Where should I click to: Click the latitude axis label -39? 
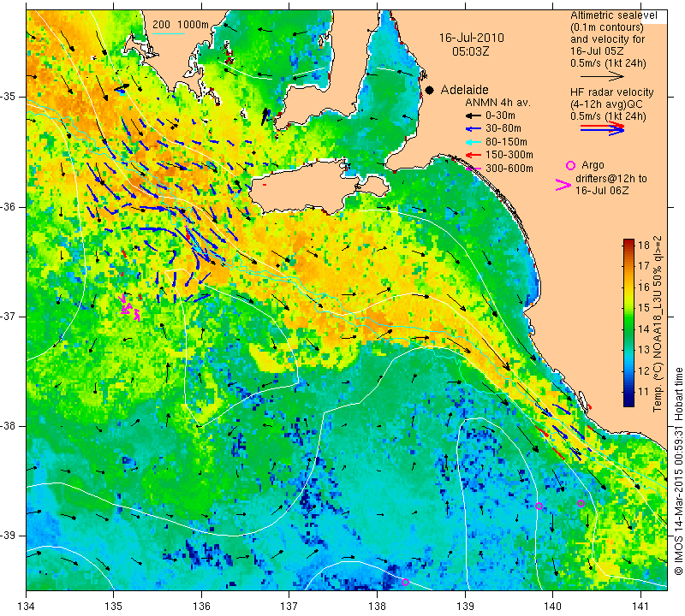(x=8, y=536)
